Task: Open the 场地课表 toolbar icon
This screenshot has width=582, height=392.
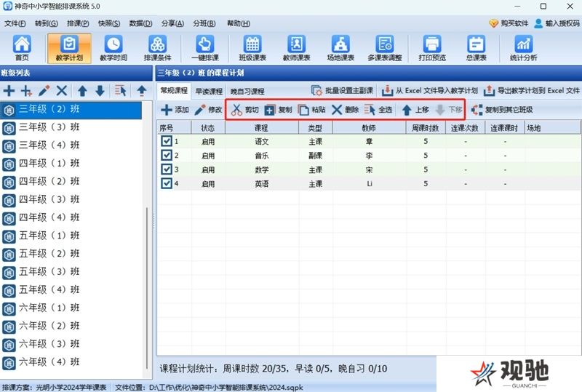Action: pyautogui.click(x=340, y=48)
